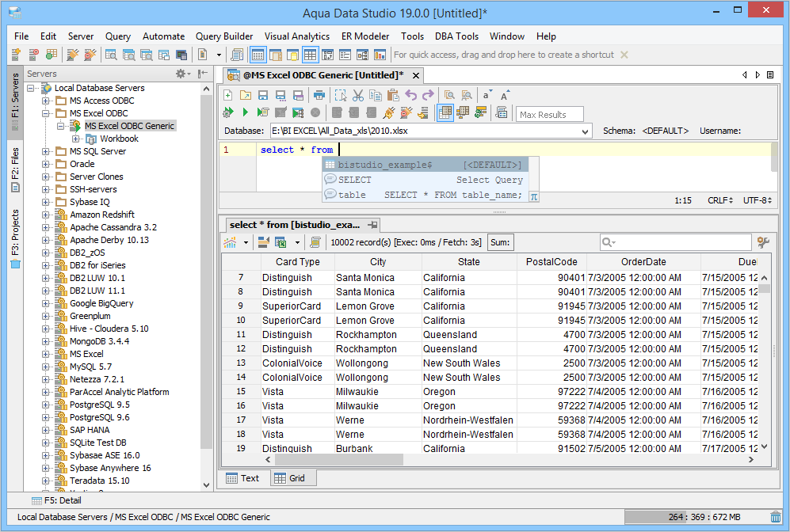Click the Cut scissors icon
This screenshot has height=532, width=790.
coord(358,95)
